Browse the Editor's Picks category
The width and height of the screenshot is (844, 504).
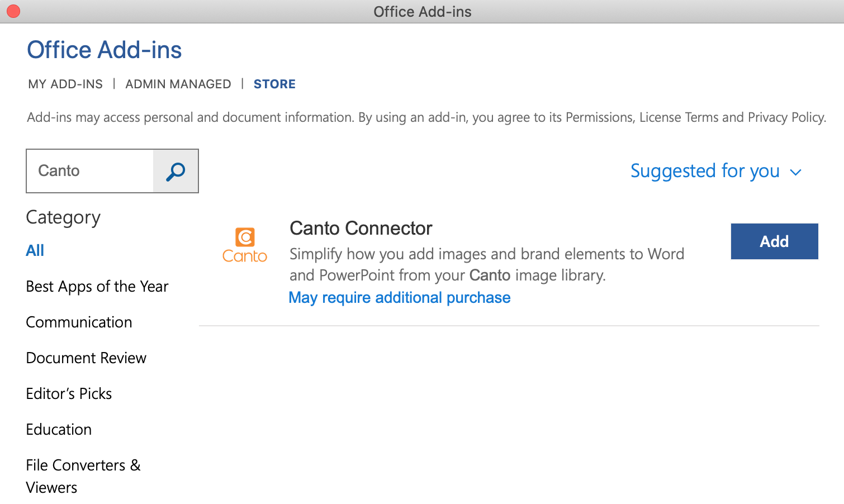tap(69, 394)
